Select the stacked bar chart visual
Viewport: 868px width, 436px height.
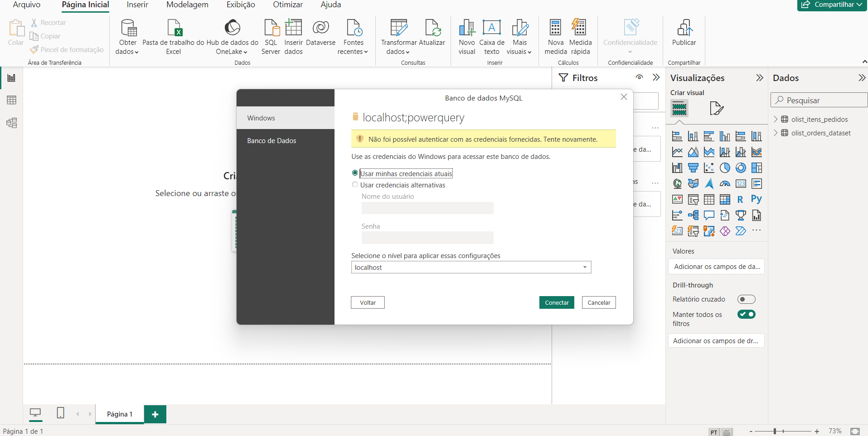click(677, 136)
